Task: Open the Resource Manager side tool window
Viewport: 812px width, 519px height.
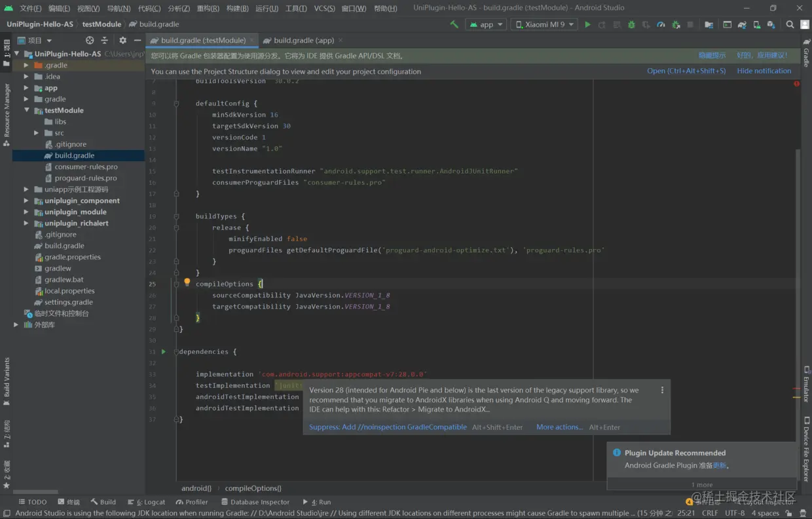Action: tap(7, 114)
